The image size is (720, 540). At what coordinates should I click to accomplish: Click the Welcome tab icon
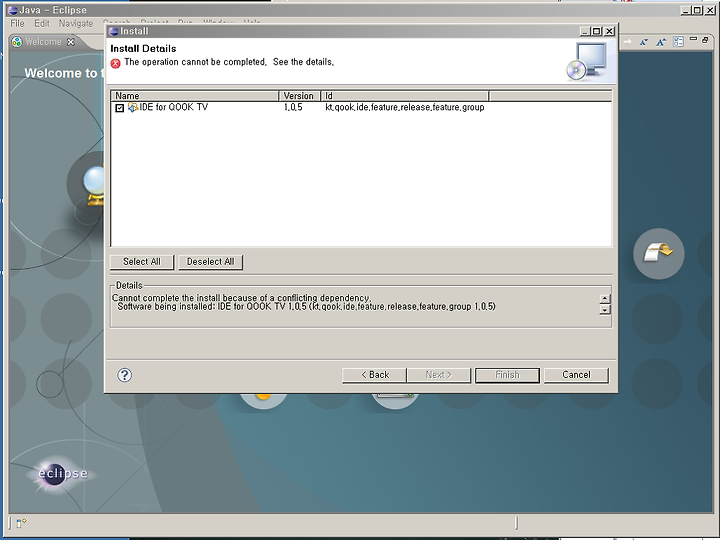point(17,42)
